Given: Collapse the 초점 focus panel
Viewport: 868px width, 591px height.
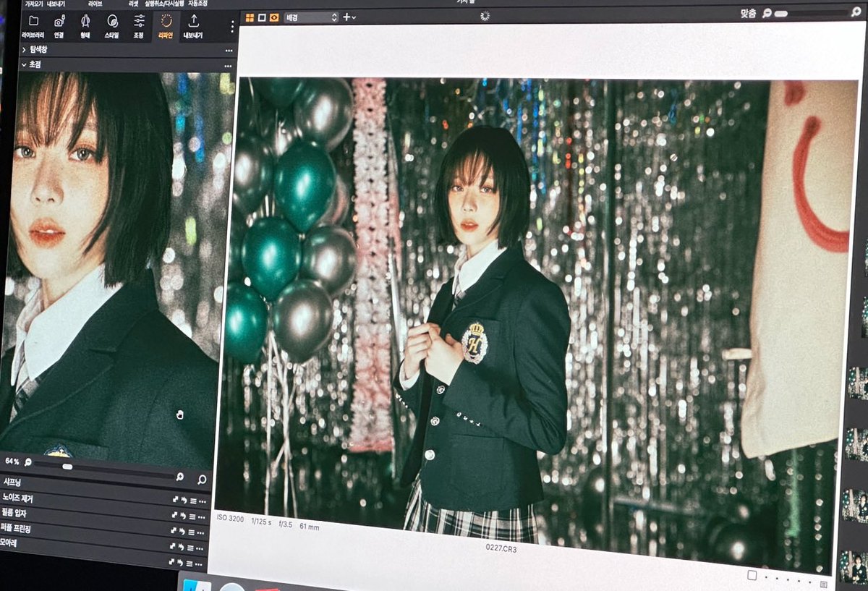Looking at the screenshot, I should point(24,64).
